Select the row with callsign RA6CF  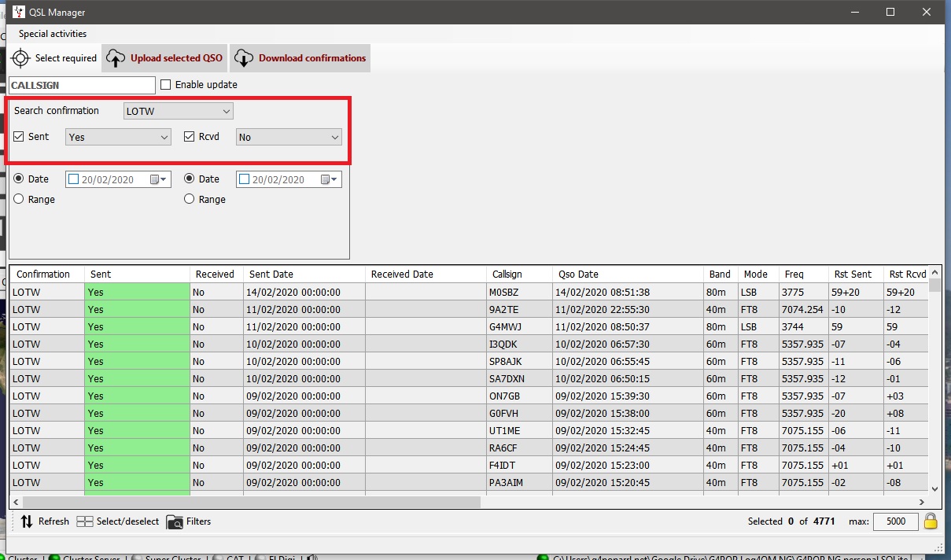(x=469, y=448)
